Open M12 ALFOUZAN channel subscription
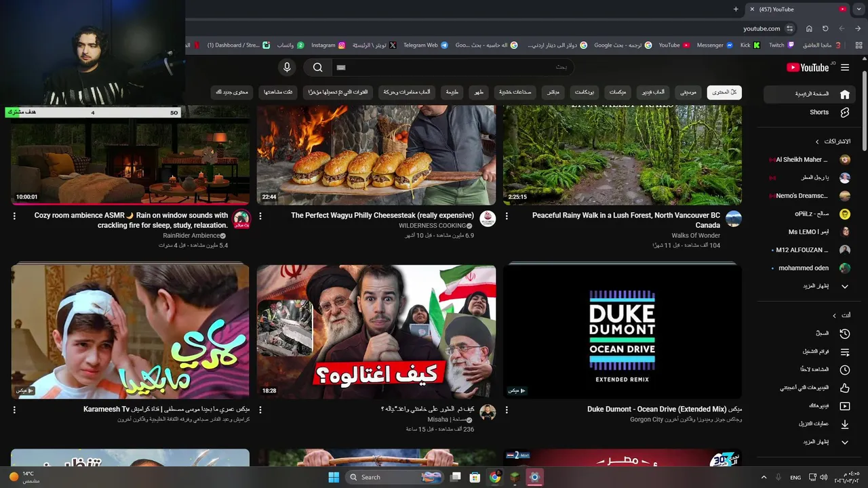868x488 pixels. point(809,250)
